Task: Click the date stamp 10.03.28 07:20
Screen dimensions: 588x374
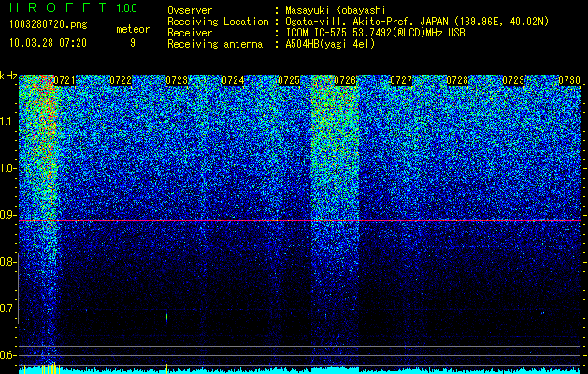Action: pos(48,43)
